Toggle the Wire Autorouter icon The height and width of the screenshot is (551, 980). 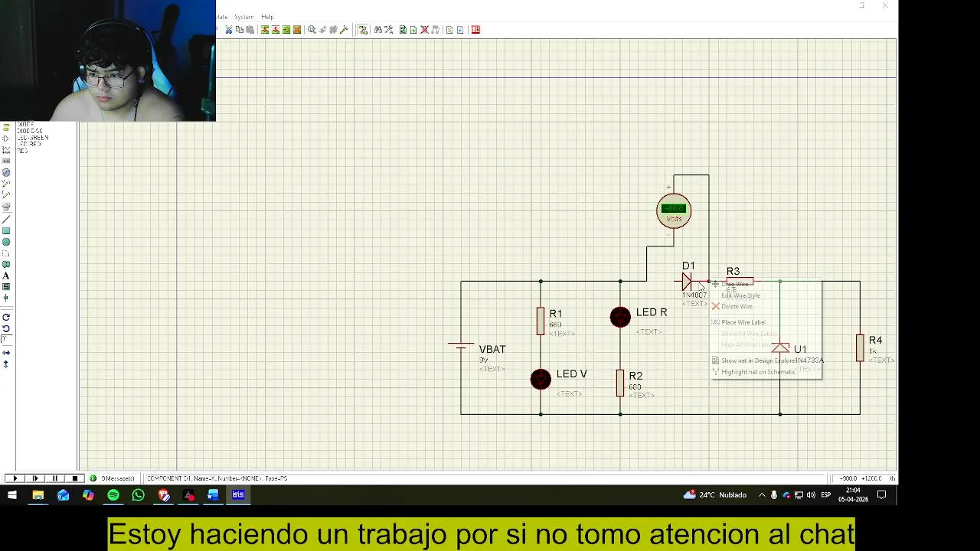coord(363,30)
